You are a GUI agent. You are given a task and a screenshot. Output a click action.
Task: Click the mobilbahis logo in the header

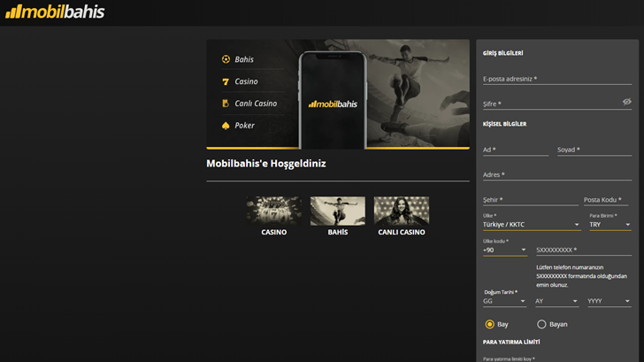(55, 12)
